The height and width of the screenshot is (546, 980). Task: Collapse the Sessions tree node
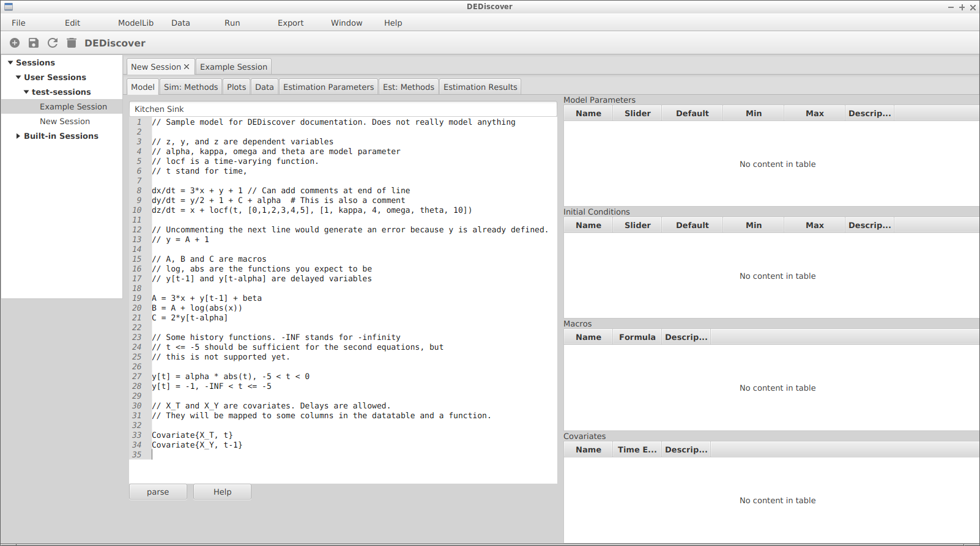[10, 62]
